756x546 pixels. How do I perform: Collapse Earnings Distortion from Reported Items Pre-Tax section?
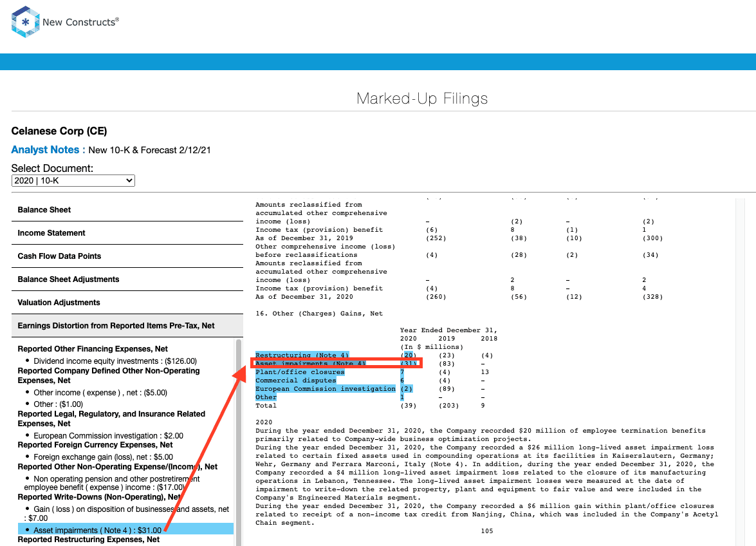click(127, 326)
